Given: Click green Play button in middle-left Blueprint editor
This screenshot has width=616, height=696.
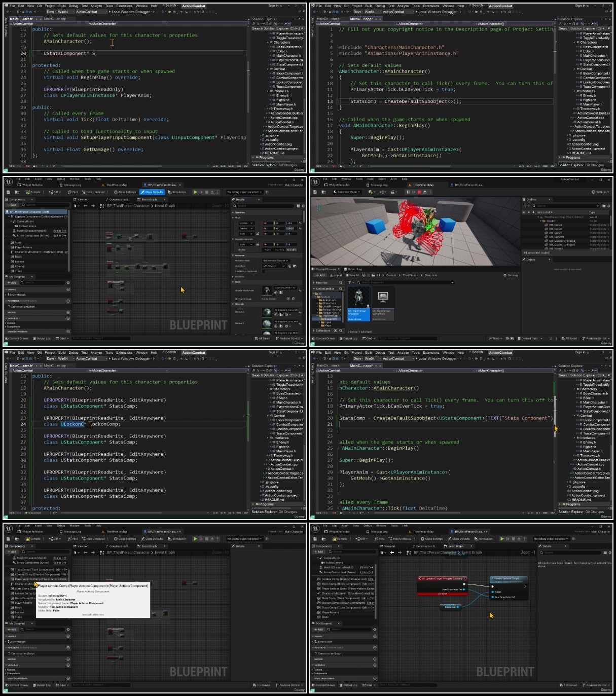Looking at the screenshot, I should pyautogui.click(x=195, y=192).
